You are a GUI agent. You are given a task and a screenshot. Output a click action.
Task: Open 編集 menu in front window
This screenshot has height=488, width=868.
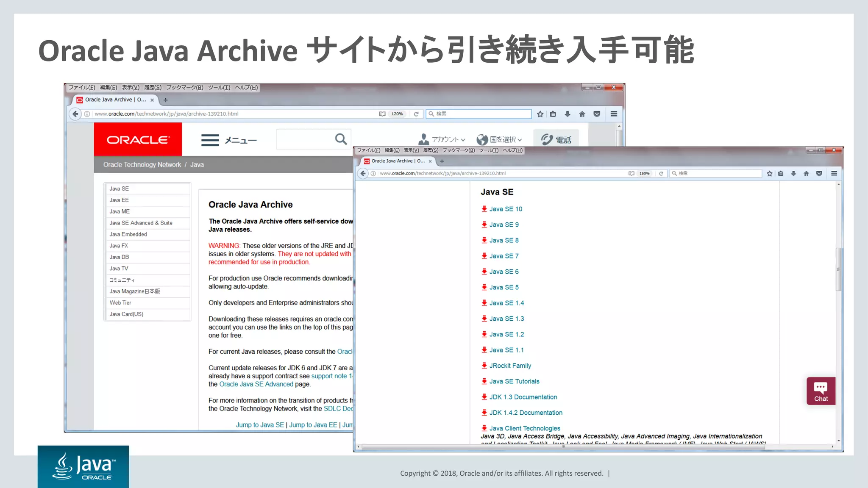click(392, 150)
